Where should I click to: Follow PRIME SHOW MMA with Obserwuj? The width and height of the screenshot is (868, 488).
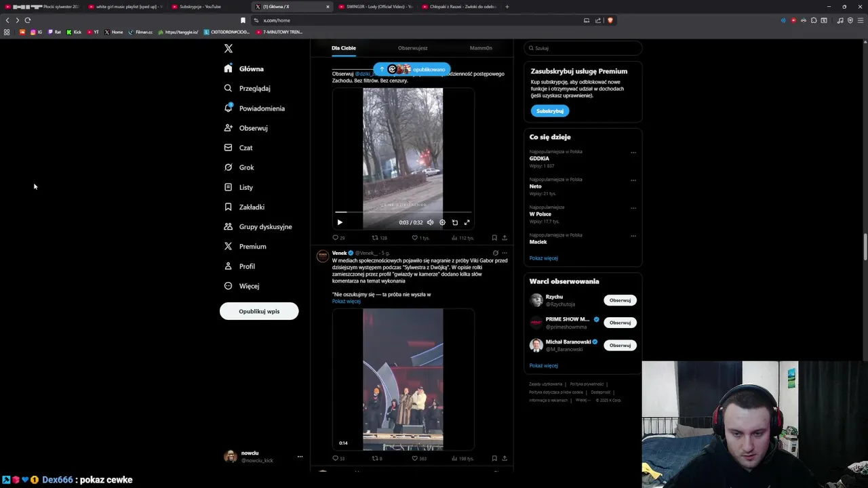pos(620,323)
